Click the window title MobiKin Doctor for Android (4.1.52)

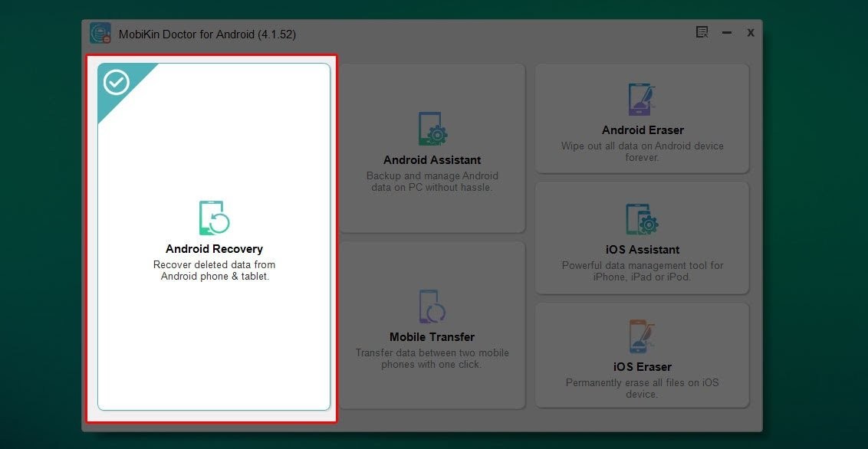tap(207, 34)
